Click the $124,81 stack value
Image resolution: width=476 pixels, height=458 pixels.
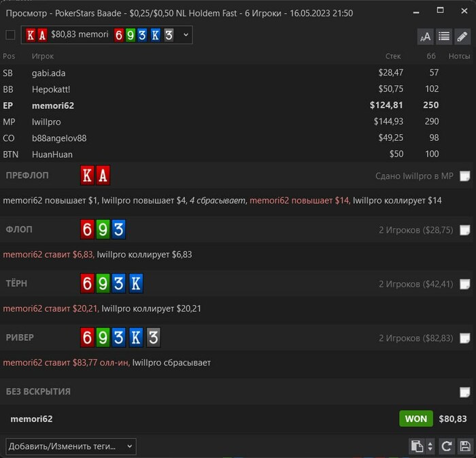386,105
